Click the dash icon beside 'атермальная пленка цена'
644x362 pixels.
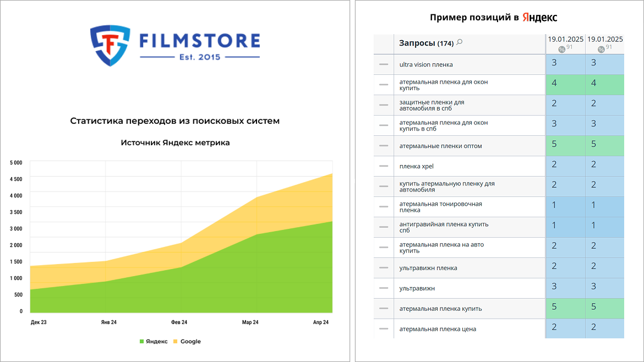(x=384, y=329)
